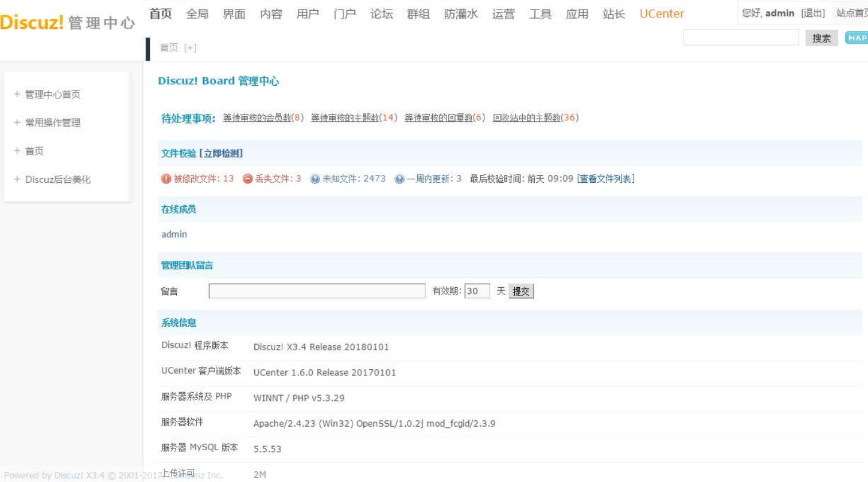Open 回收站中的主题数 recycle bin link
Viewport: 868px width, 482px height.
tap(526, 118)
